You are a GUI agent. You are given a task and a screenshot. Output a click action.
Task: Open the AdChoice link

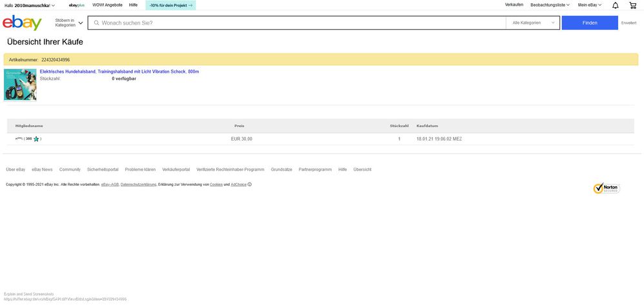[239, 184]
